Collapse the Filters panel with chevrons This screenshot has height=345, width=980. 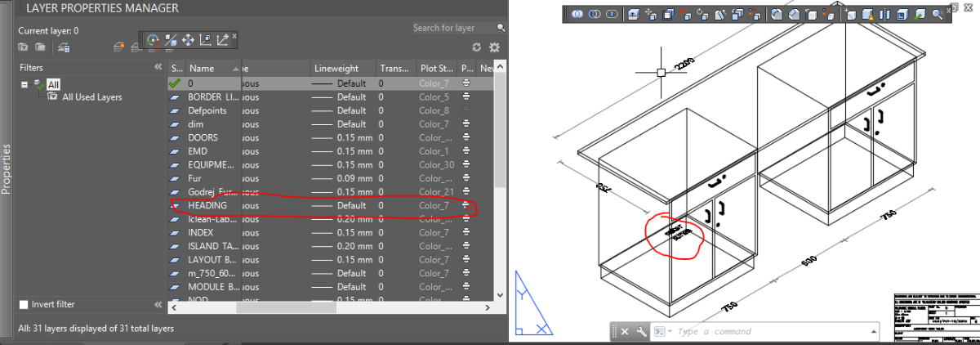click(158, 68)
